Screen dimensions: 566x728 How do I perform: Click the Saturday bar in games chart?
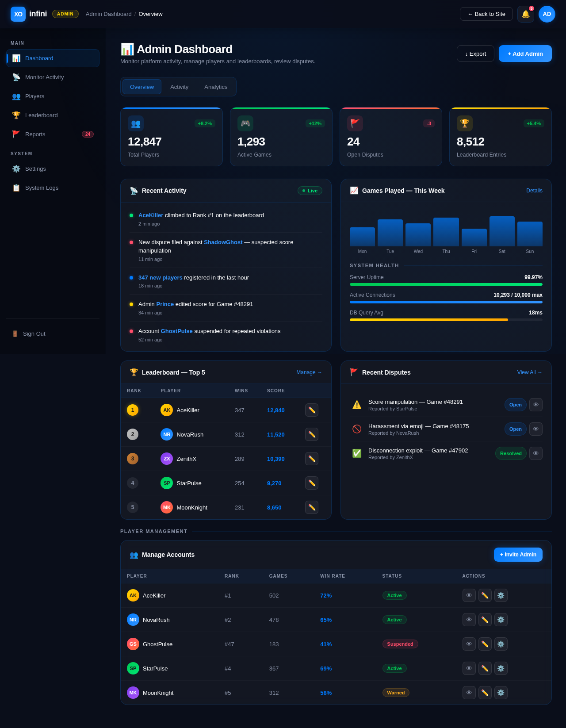(x=502, y=231)
